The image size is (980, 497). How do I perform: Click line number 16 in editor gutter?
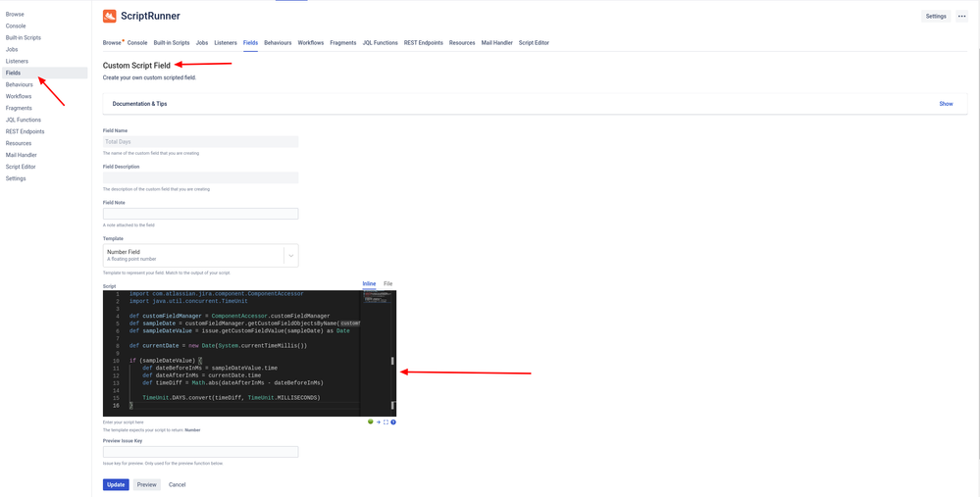pos(117,406)
